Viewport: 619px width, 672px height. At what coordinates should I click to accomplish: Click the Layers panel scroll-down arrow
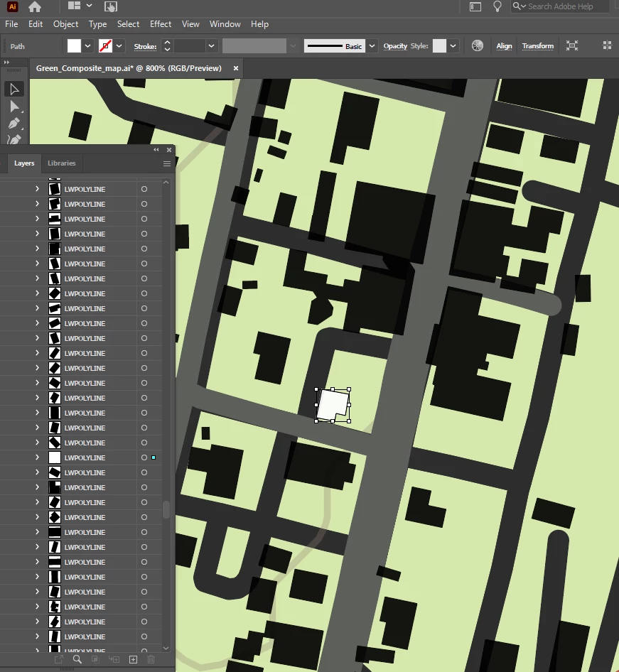(x=166, y=649)
